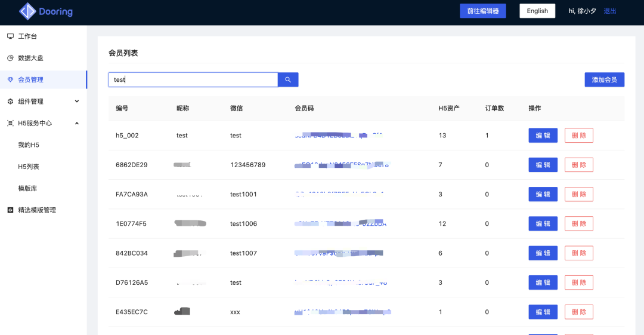The width and height of the screenshot is (644, 335).
Task: Edit member h5_002
Action: pos(543,136)
